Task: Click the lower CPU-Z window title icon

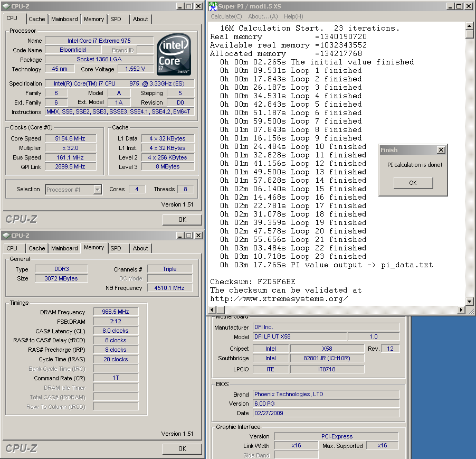Action: point(6,236)
